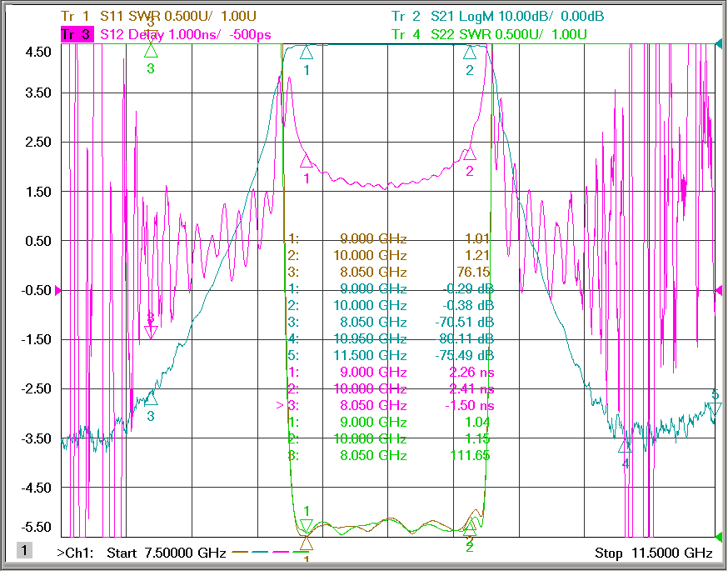Screen dimensions: 728x571
Task: Click green reference arrow at bottom right edge
Action: coord(719,537)
